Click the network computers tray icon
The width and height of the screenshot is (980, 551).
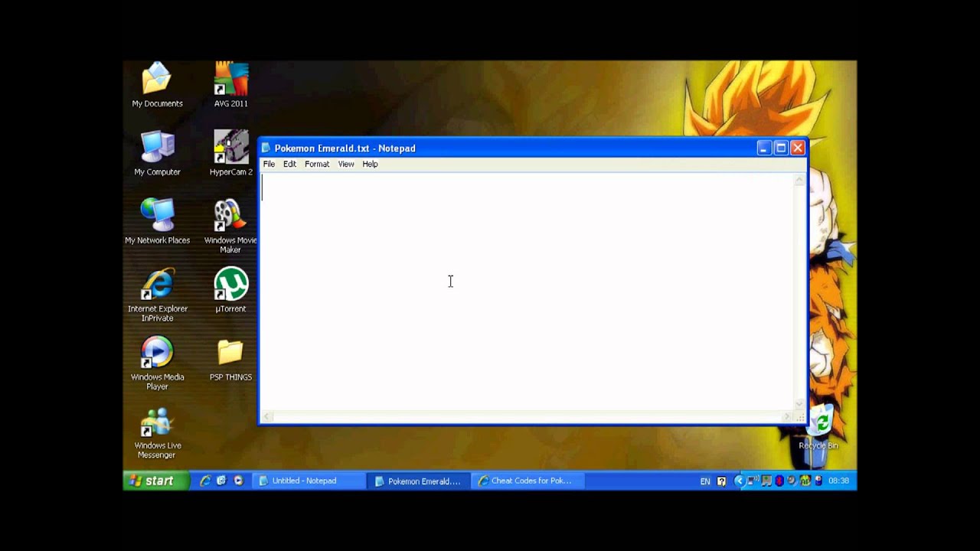pyautogui.click(x=766, y=481)
